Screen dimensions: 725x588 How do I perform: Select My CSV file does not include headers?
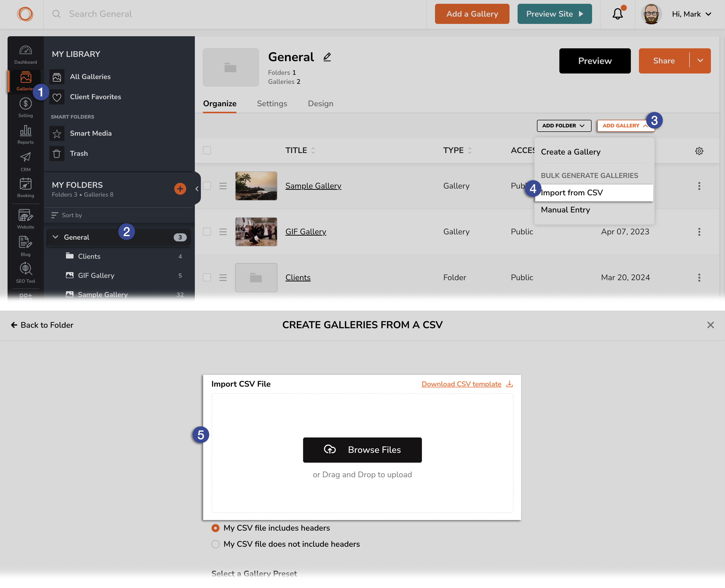coord(215,544)
